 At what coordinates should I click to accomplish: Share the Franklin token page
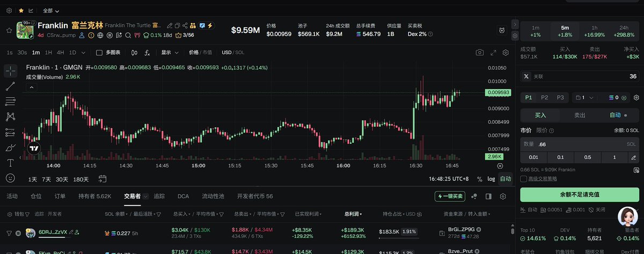point(185,25)
